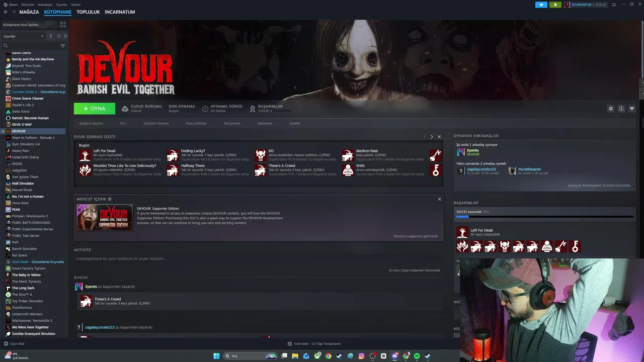Select Zombie Graveyard Simulator in library
The height and width of the screenshot is (362, 644).
click(x=34, y=334)
